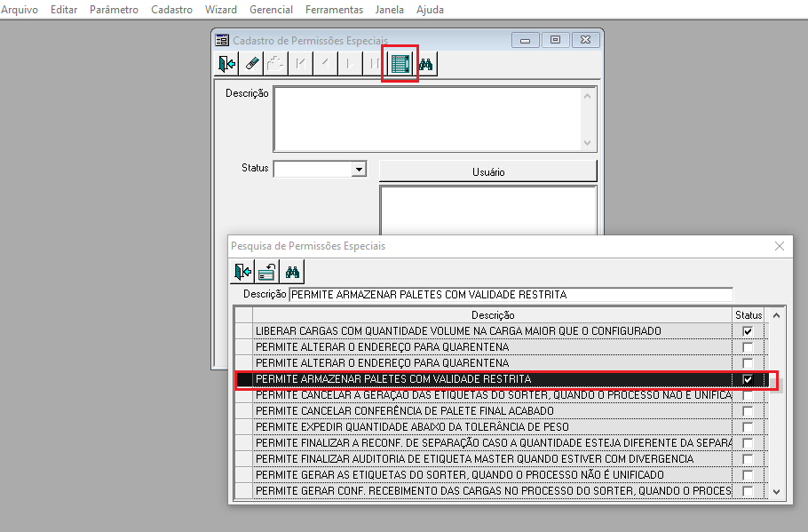Open the Editar menu
Viewport: 808px width, 532px height.
(x=64, y=10)
